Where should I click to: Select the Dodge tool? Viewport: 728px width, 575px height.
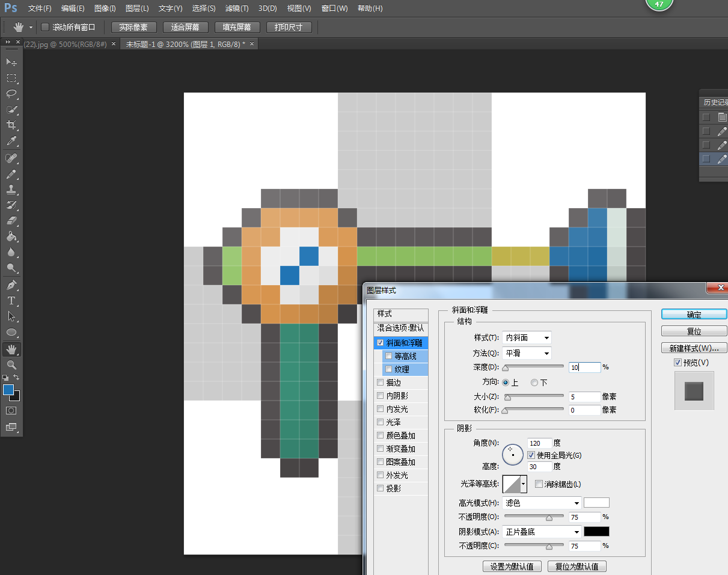11,268
